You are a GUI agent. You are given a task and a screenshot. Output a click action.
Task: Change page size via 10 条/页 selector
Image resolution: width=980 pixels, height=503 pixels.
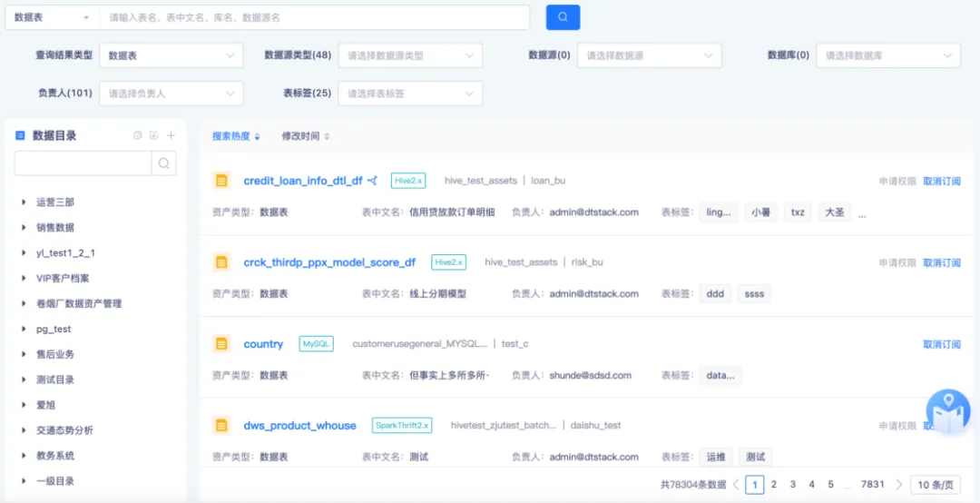[935, 485]
